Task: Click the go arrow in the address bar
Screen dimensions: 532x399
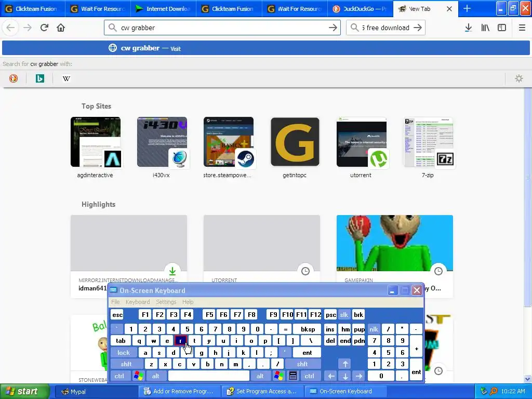Action: tap(333, 28)
